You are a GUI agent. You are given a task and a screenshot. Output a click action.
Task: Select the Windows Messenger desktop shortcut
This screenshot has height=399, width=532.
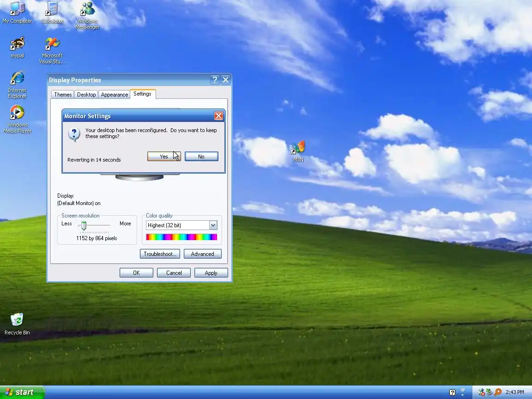pyautogui.click(x=87, y=15)
